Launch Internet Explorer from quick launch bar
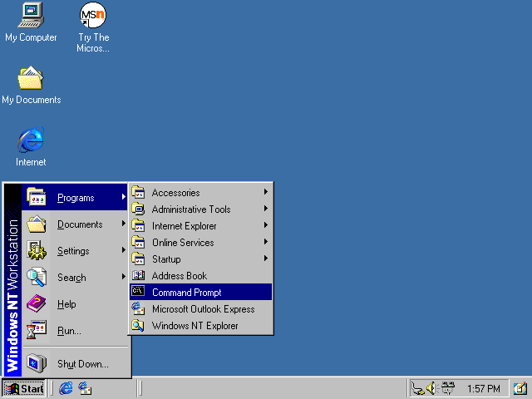Viewport: 532px width, 399px height. [66, 388]
